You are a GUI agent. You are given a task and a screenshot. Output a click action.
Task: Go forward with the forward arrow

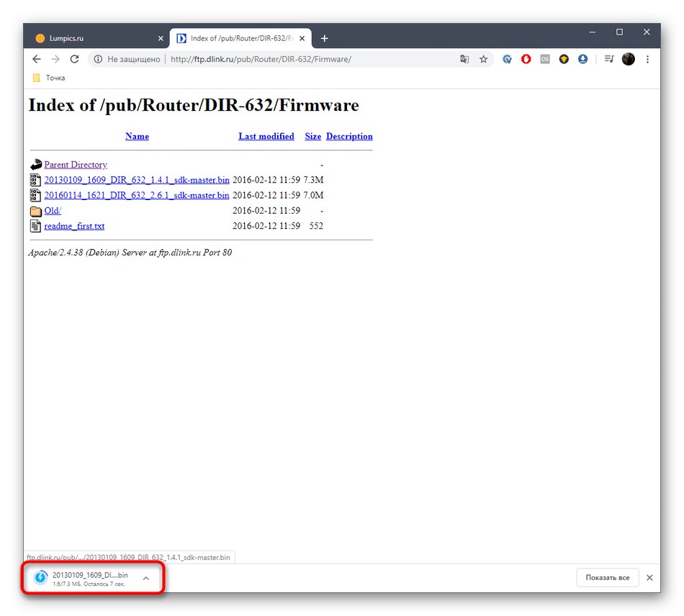(55, 59)
